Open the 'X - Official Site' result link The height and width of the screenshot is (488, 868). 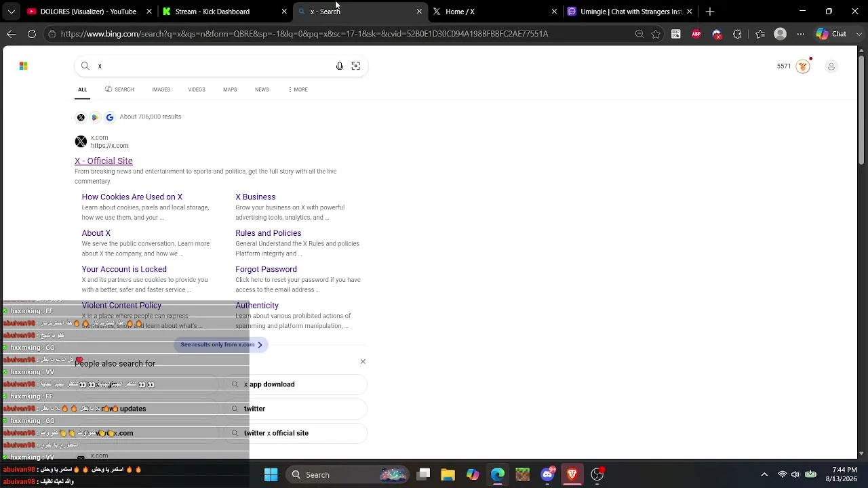pyautogui.click(x=104, y=161)
